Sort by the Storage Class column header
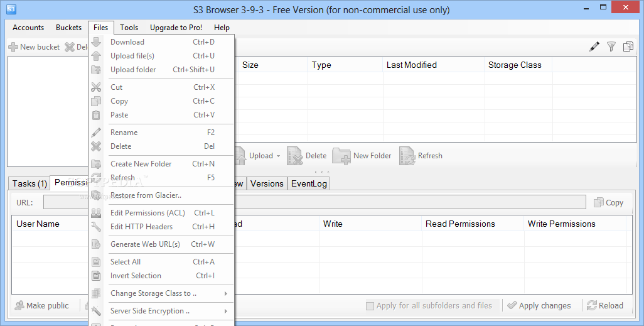The height and width of the screenshot is (326, 644). point(518,65)
